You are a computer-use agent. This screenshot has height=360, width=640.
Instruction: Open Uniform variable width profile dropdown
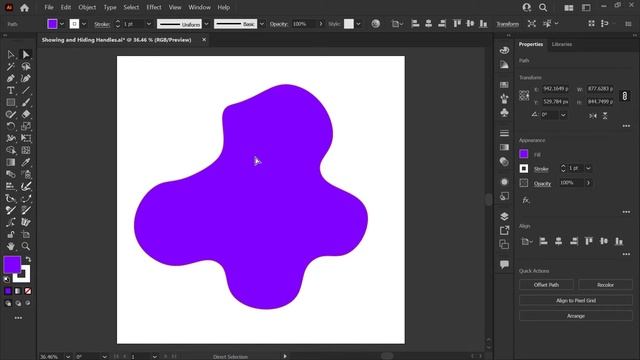[x=207, y=24]
